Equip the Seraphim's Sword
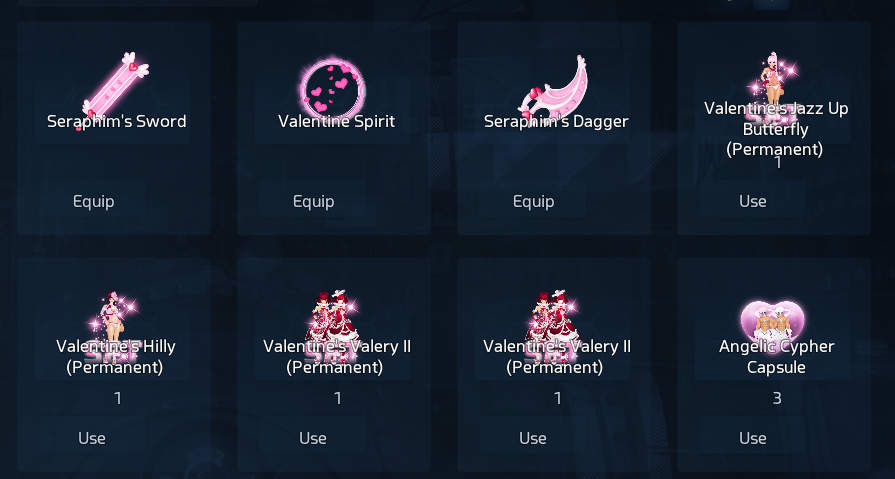 point(92,201)
